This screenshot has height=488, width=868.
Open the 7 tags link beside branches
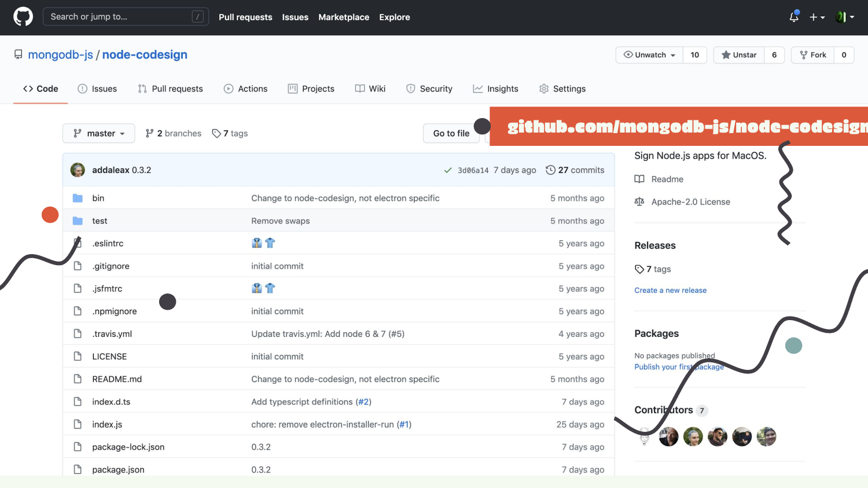pos(230,133)
